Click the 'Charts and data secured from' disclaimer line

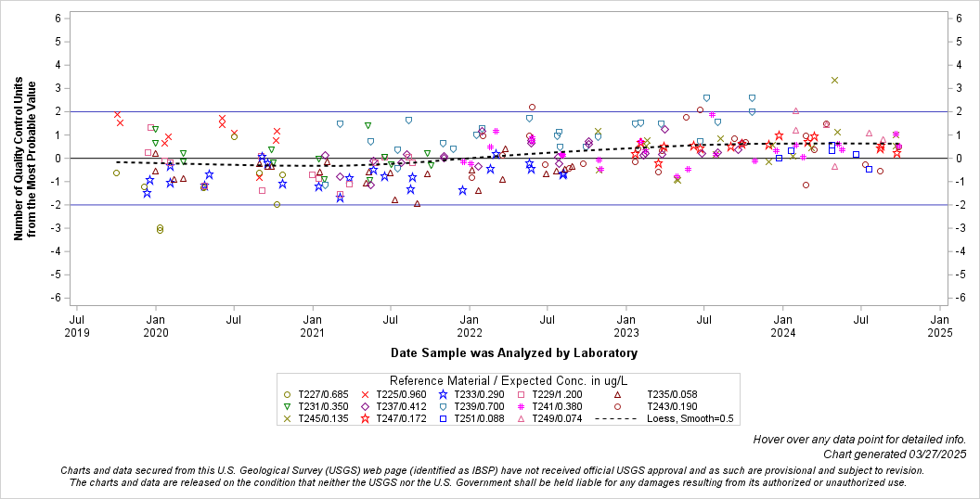click(x=493, y=470)
